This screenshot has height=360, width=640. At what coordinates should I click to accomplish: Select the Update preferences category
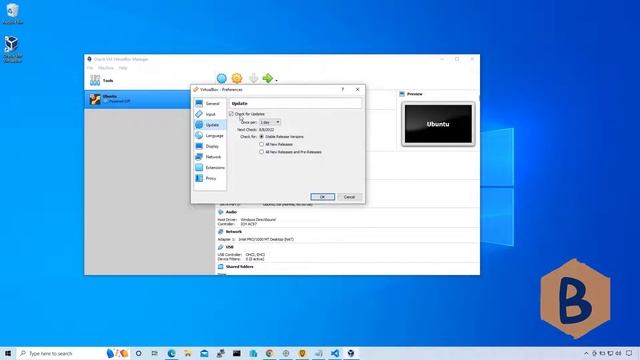210,125
